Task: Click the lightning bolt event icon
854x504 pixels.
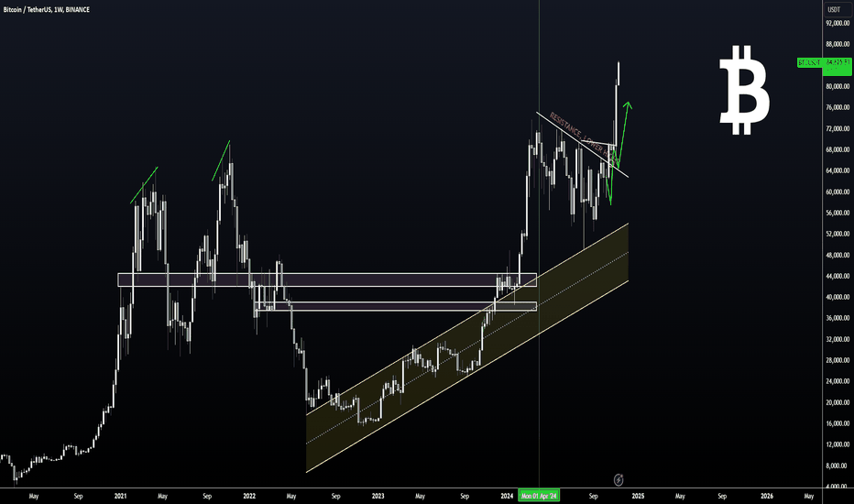Action: [619, 479]
